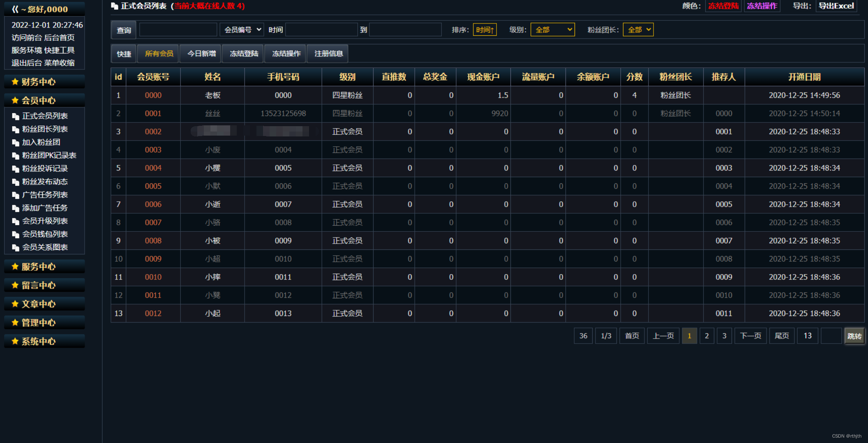Viewport: 868px width, 443px height.
Task: Click the 快捷 tab button
Action: (124, 53)
